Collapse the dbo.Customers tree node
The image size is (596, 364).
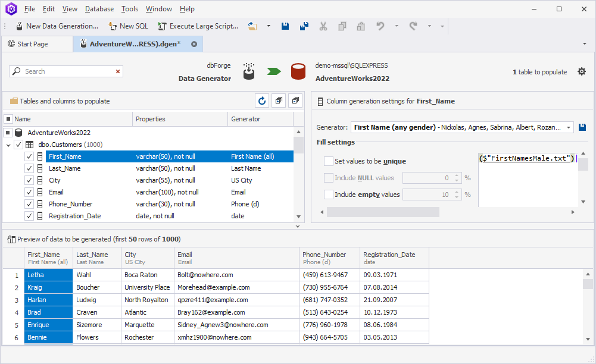pyautogui.click(x=8, y=145)
